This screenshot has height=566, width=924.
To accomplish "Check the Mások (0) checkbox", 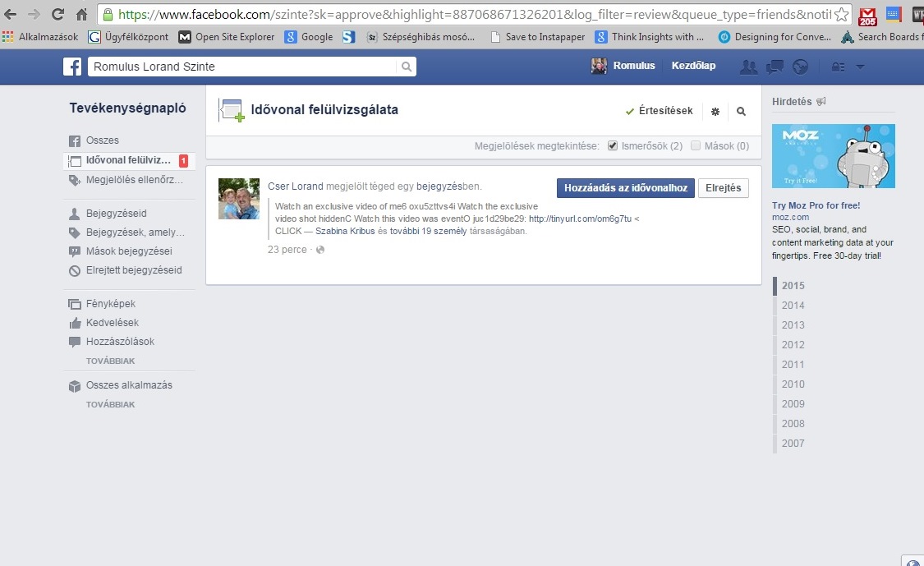I will coord(696,145).
